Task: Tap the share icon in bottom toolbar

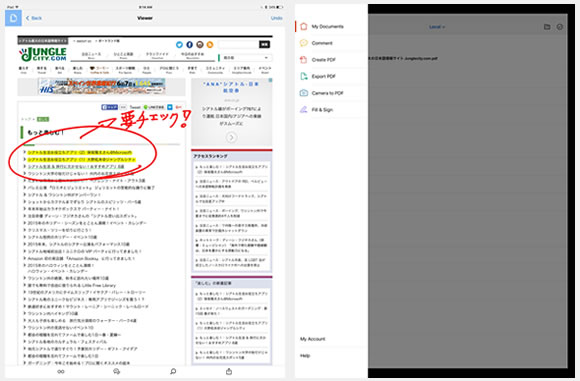Action: [229, 371]
